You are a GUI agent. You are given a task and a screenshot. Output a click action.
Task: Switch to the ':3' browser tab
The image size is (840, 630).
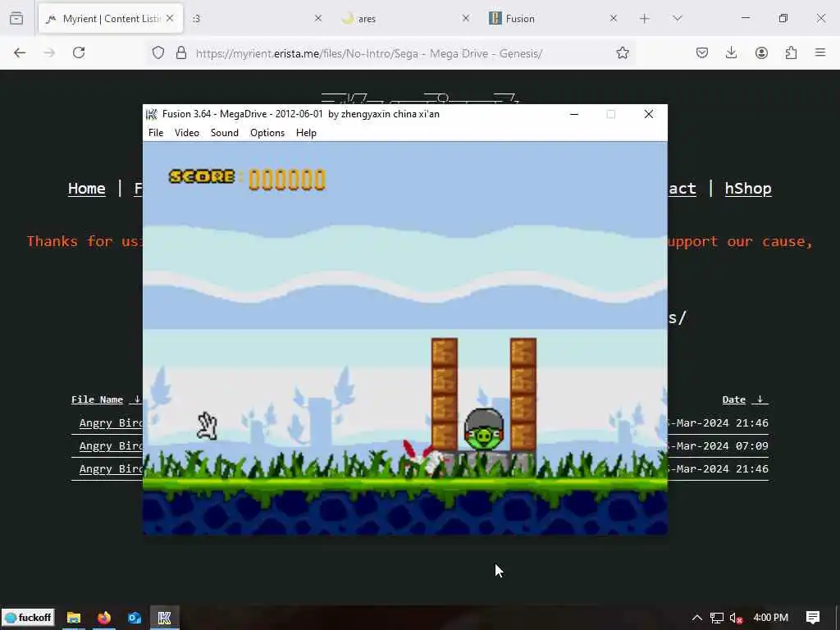click(x=256, y=18)
